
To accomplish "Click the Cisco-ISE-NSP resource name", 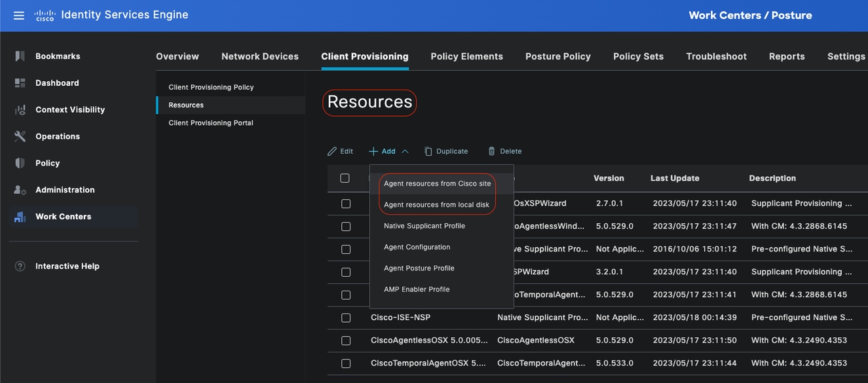I will [400, 318].
